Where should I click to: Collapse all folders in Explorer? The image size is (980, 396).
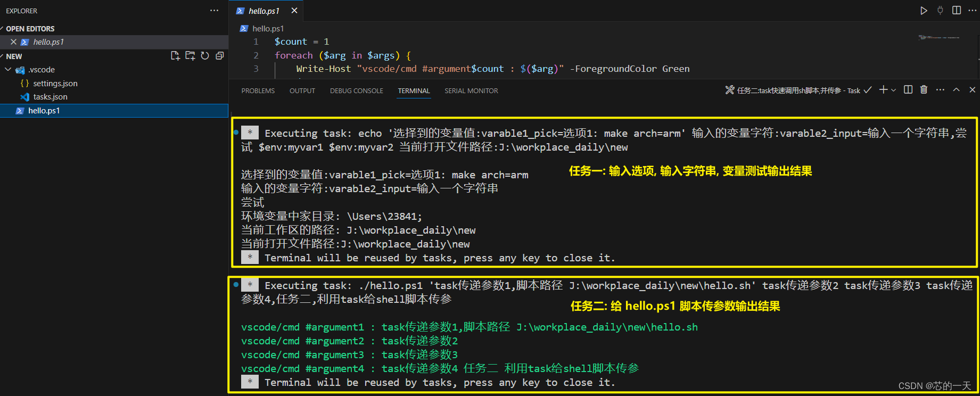(x=220, y=56)
